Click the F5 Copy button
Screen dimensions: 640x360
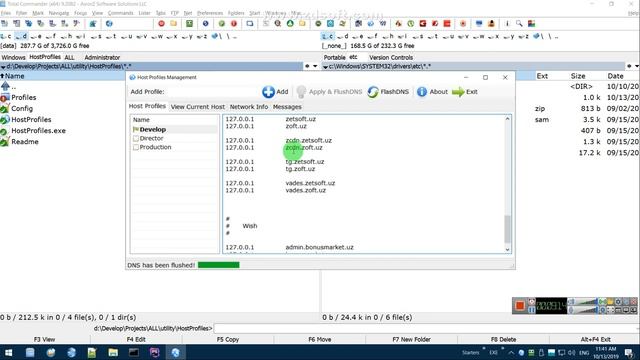[228, 340]
